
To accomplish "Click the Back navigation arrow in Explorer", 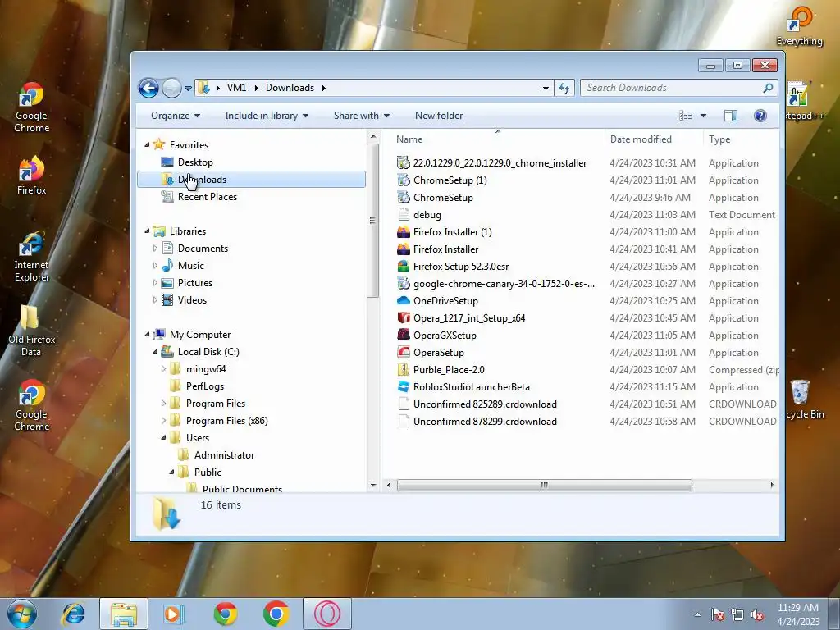I will click(148, 88).
